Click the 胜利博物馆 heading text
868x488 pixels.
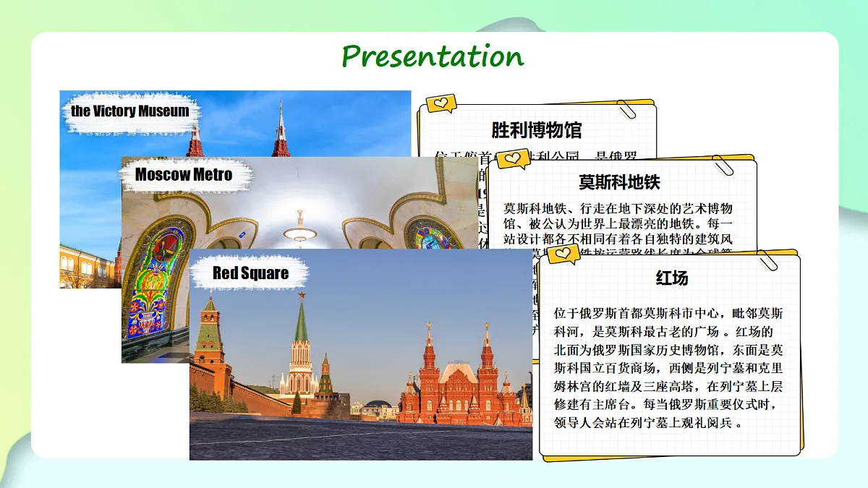tap(537, 130)
